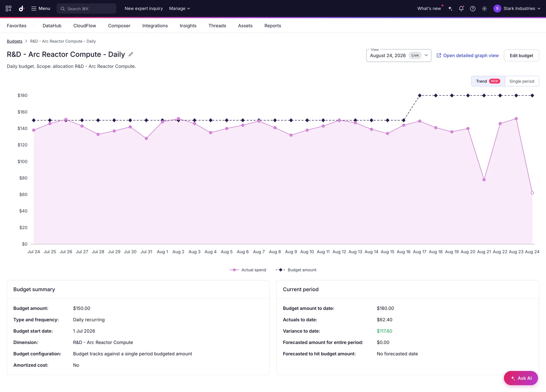Focus the Search field
Image resolution: width=546 pixels, height=392 pixels.
pyautogui.click(x=86, y=9)
